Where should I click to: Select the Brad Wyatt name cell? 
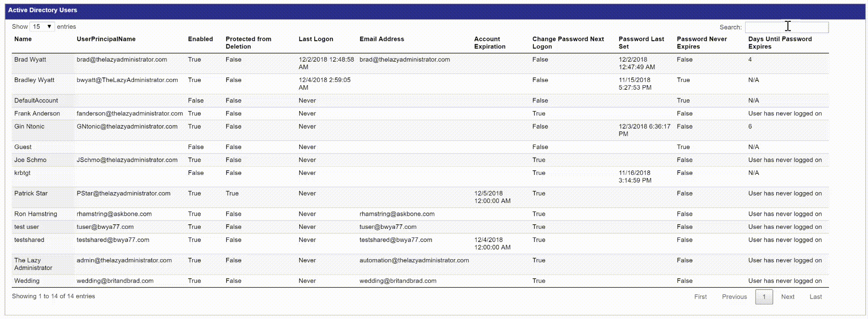point(43,63)
